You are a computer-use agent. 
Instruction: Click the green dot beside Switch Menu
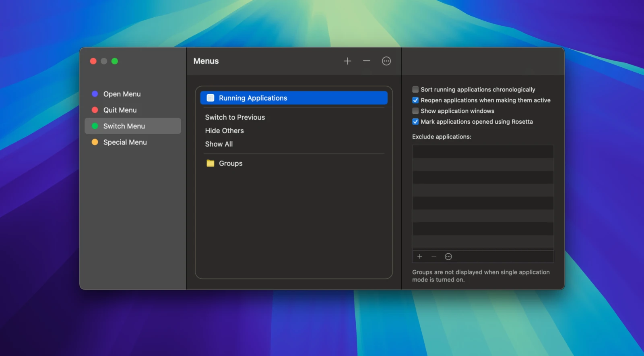(x=95, y=126)
